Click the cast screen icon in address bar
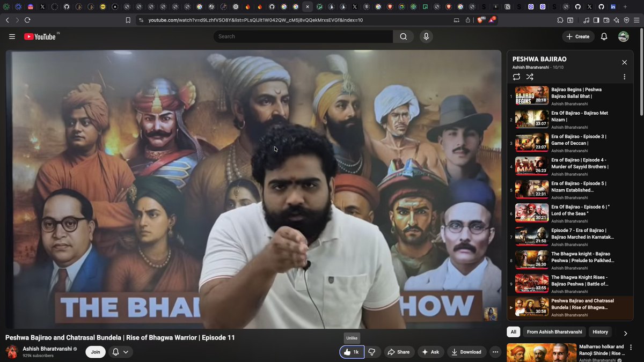The height and width of the screenshot is (362, 644). pos(457,20)
